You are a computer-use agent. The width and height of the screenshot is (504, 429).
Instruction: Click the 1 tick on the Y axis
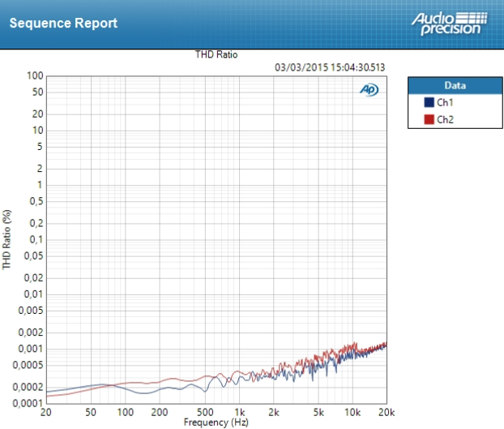[39, 185]
